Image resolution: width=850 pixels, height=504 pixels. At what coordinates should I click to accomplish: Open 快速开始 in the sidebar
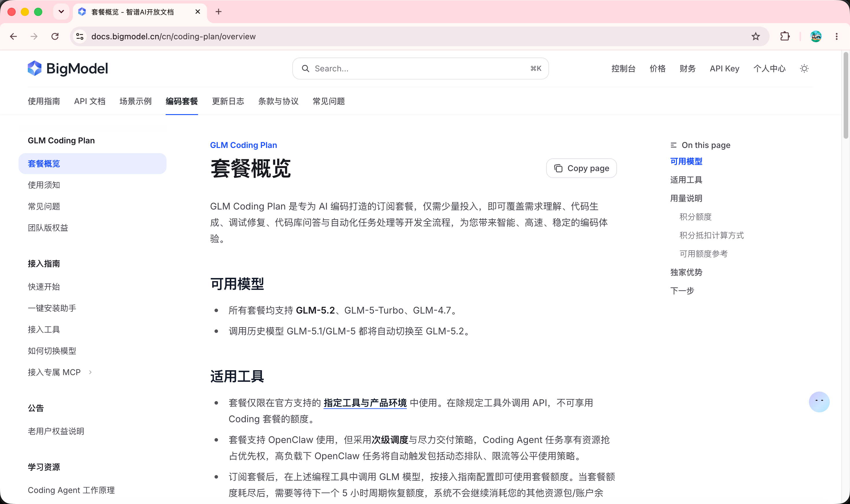[44, 287]
